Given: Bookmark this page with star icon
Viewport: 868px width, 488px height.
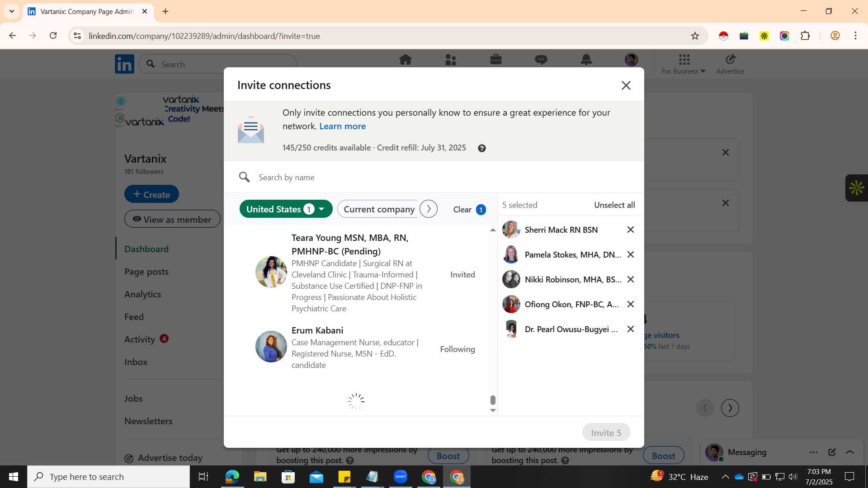Looking at the screenshot, I should pos(695,36).
